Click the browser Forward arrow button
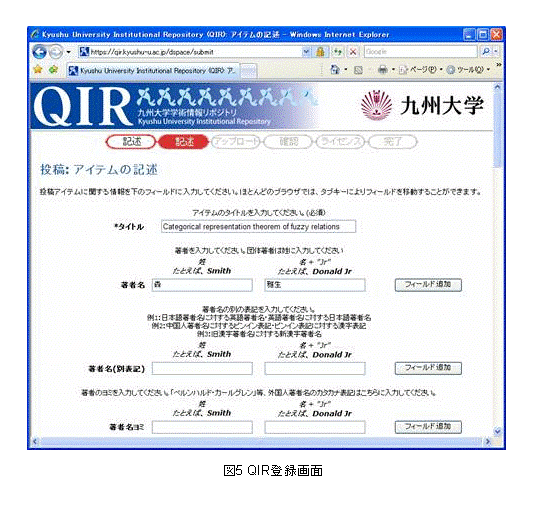The width and height of the screenshot is (556, 510). [55, 52]
